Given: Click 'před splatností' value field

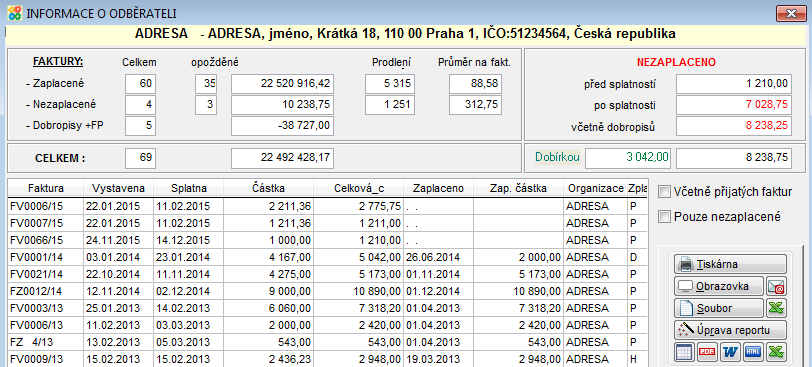Looking at the screenshot, I should [734, 84].
